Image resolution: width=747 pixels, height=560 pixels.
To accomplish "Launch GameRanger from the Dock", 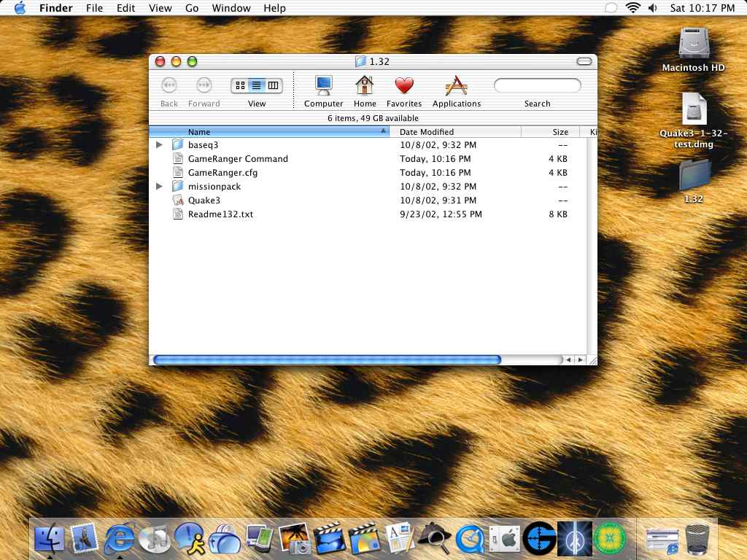I will (x=539, y=539).
